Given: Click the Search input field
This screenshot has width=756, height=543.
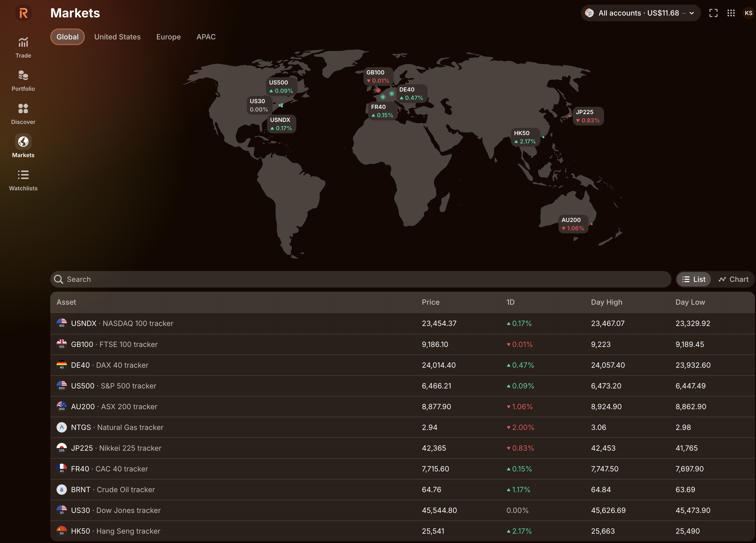Looking at the screenshot, I should (360, 279).
